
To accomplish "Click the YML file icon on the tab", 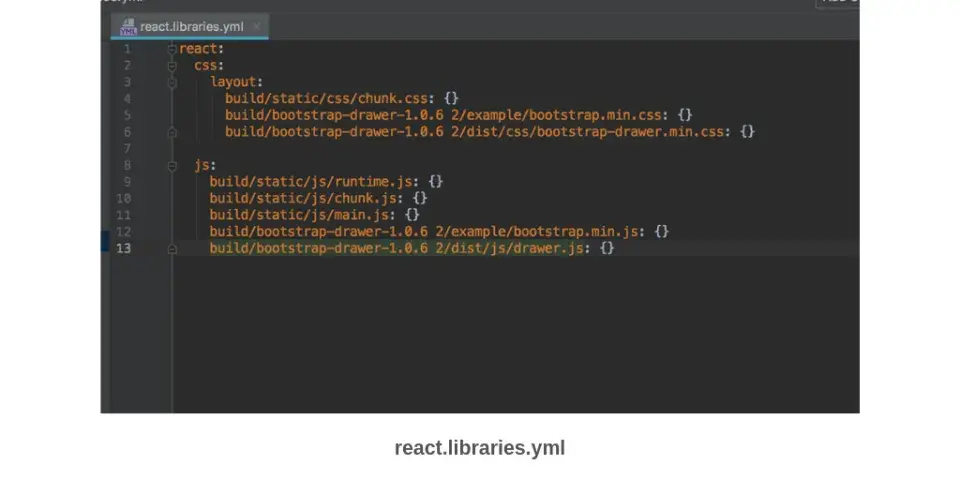I will click(x=128, y=27).
